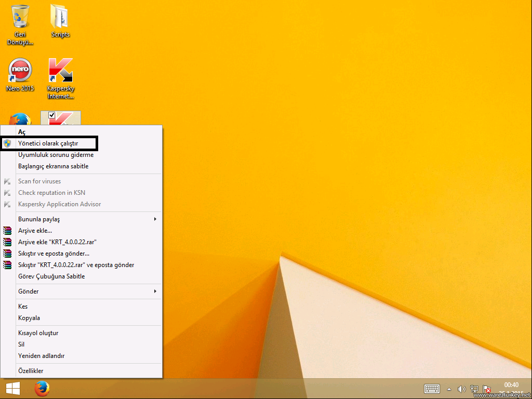Select 'Özellikler' in the context menu

(x=31, y=371)
